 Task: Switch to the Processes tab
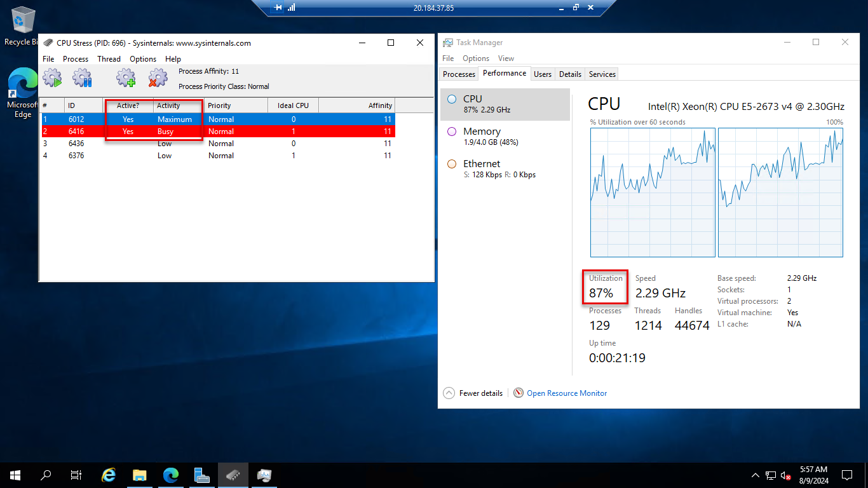pyautogui.click(x=459, y=74)
